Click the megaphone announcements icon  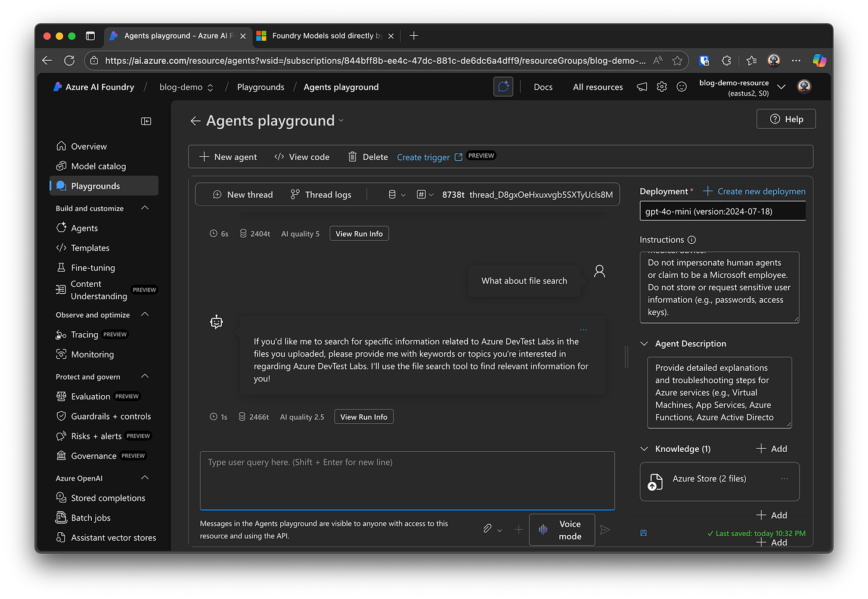[642, 87]
